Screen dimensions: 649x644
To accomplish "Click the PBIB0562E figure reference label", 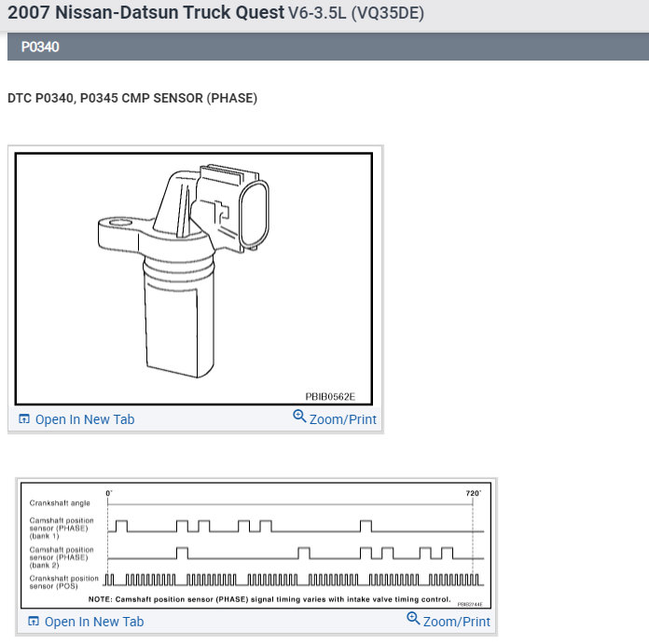I will click(330, 397).
